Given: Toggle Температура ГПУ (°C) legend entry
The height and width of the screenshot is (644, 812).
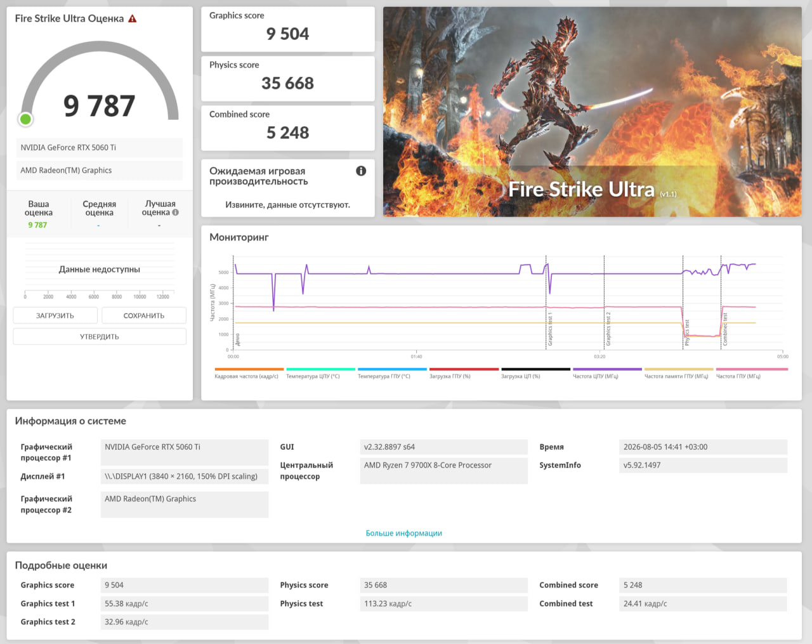Looking at the screenshot, I should (392, 373).
